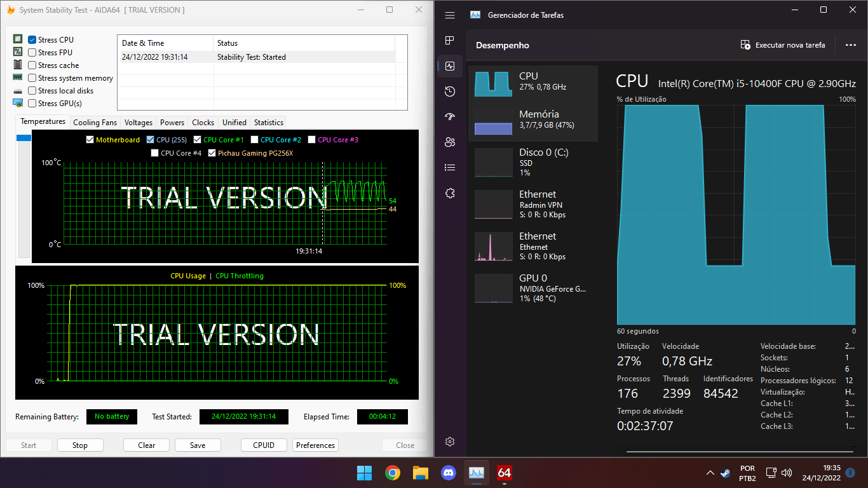Switch to Voltages tab
Screen dimensions: 868x488
coord(139,123)
